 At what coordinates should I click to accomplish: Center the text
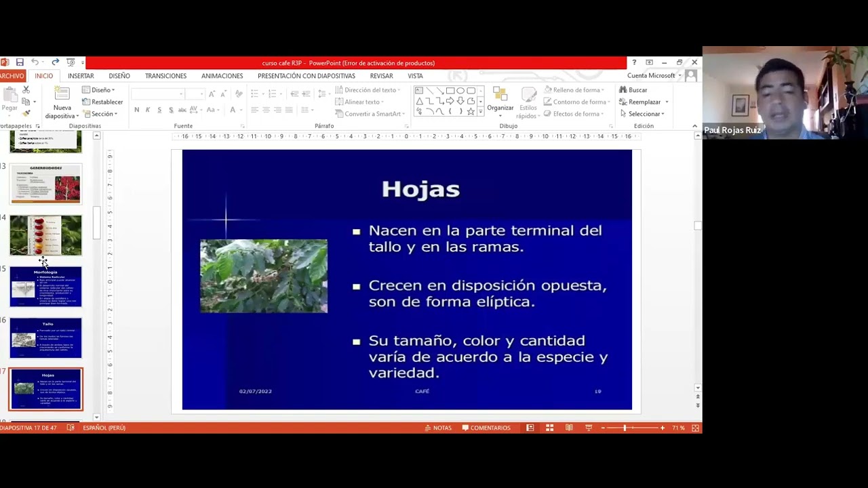(x=266, y=110)
